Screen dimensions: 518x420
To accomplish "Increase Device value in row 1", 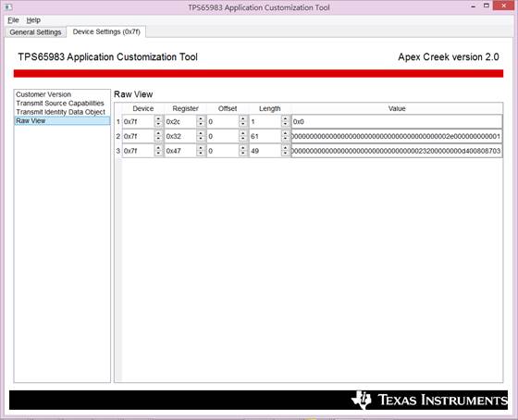I will tap(158, 118).
